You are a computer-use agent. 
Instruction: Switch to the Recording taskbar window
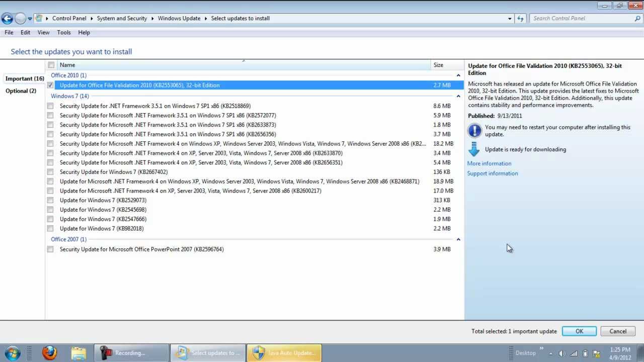click(x=131, y=353)
